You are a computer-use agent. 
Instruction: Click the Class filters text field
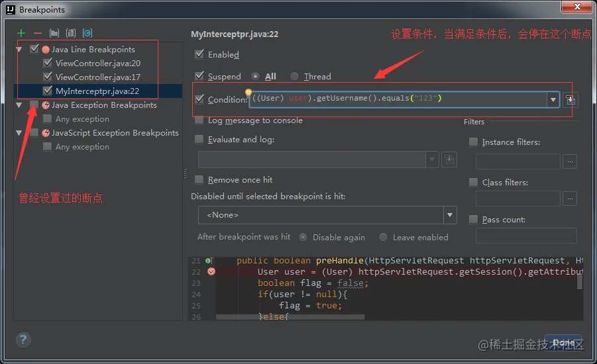tap(517, 199)
